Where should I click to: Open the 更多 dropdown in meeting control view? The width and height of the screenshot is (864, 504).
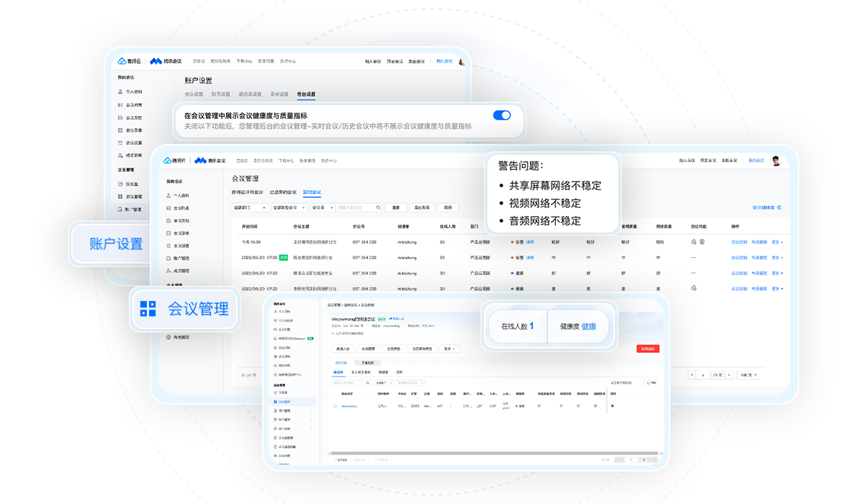pyautogui.click(x=449, y=348)
